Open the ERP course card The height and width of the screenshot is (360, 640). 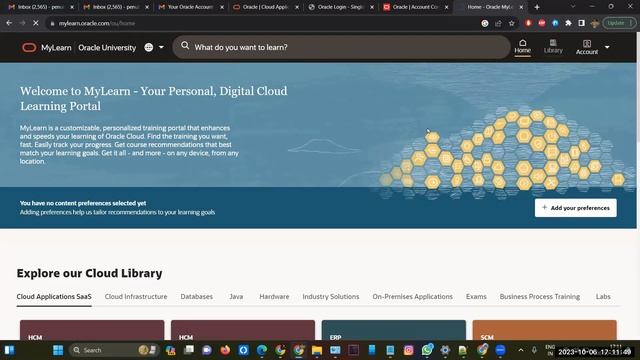(x=393, y=330)
